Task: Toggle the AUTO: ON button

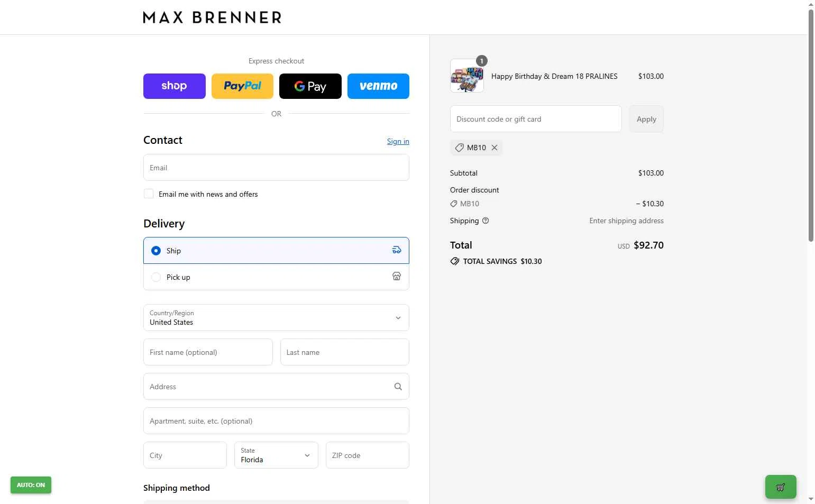Action: click(31, 485)
